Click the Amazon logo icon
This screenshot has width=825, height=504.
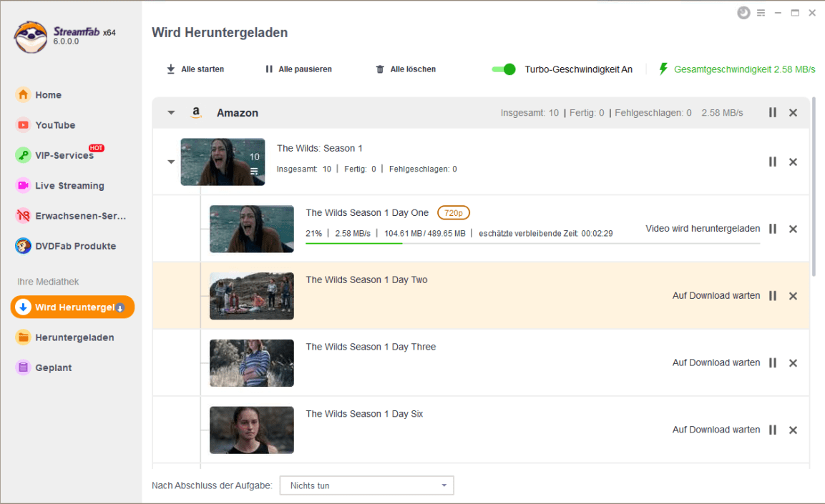(196, 112)
